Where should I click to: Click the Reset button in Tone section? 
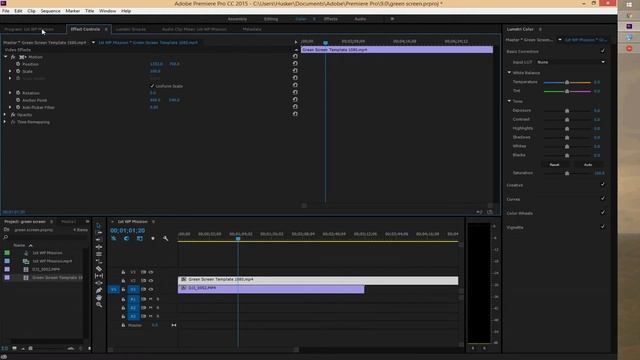pyautogui.click(x=554, y=164)
